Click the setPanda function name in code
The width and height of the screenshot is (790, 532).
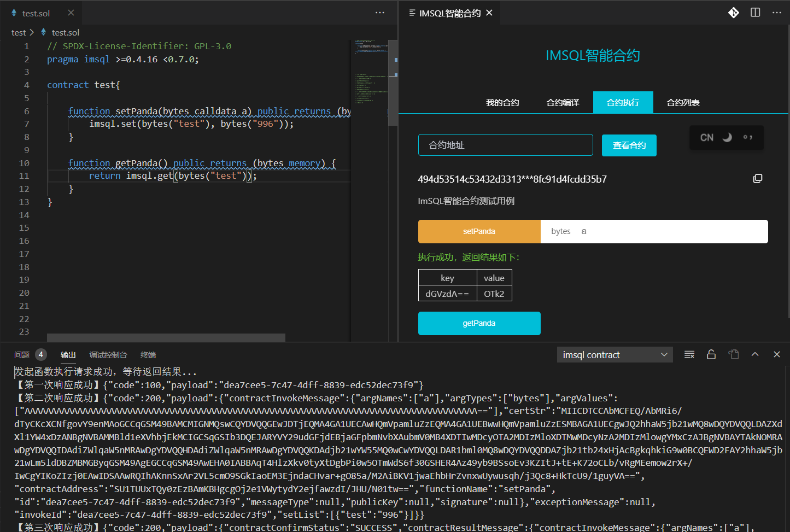coord(137,111)
